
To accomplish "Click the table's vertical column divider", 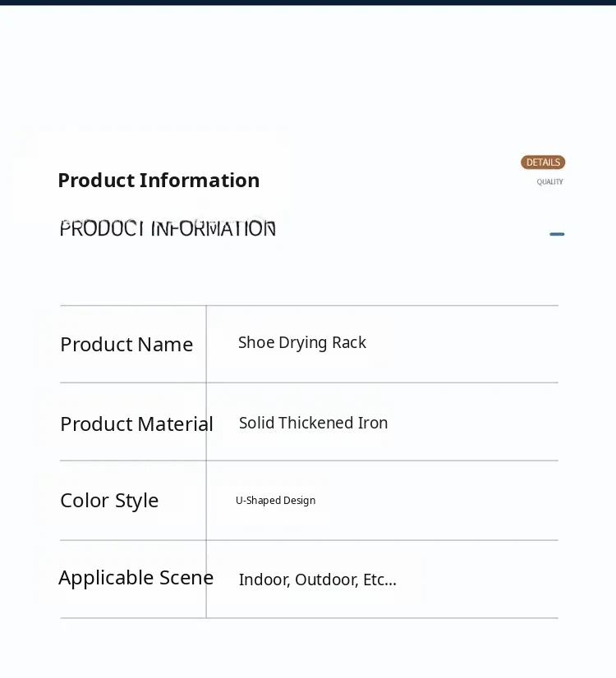I will [206, 460].
